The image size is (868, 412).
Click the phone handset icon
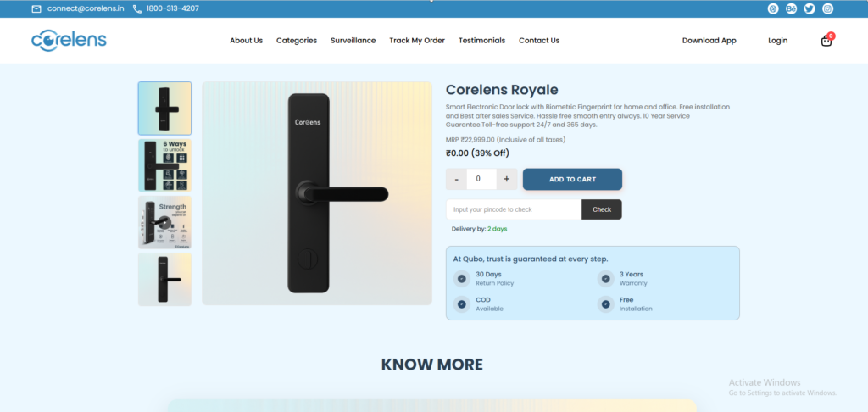(x=137, y=8)
